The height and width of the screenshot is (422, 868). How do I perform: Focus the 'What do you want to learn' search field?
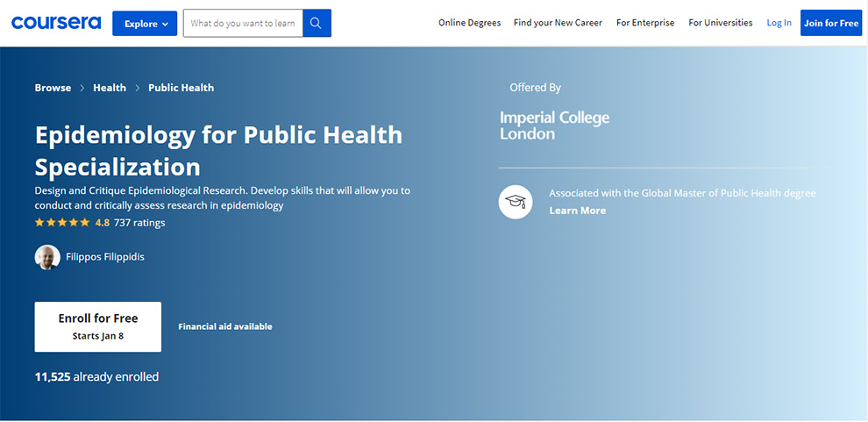tap(243, 24)
